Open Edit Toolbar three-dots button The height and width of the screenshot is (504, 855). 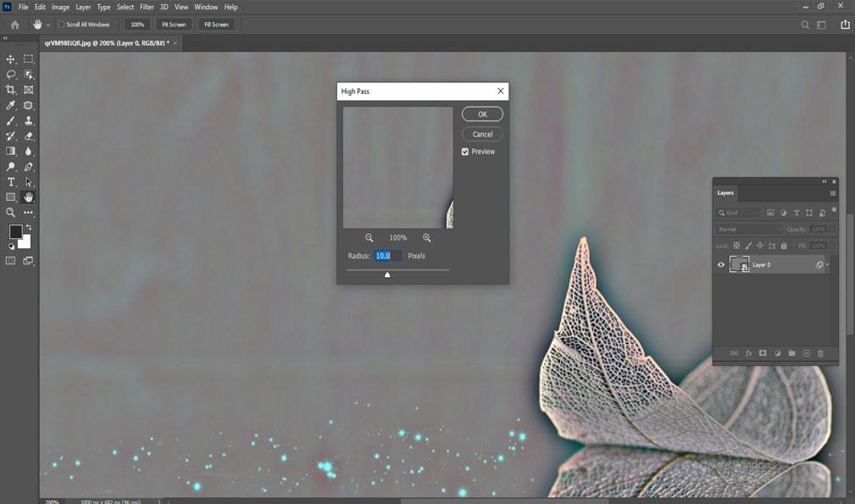(x=28, y=213)
